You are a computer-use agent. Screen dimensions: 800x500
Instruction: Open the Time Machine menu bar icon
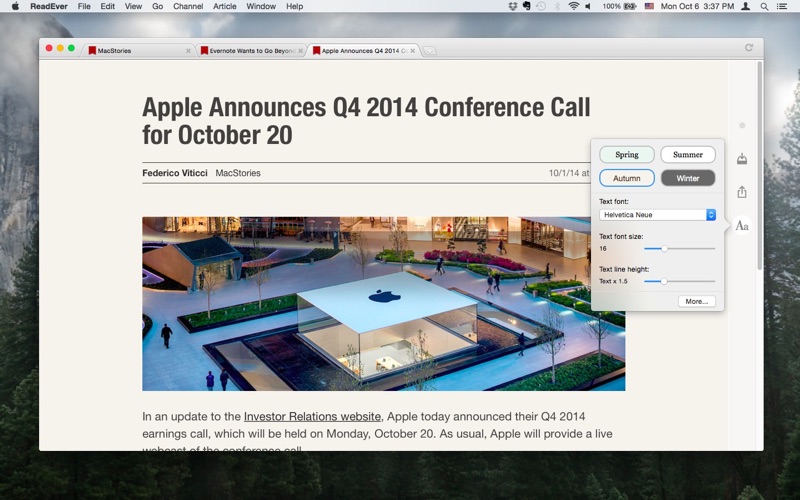(541, 6)
